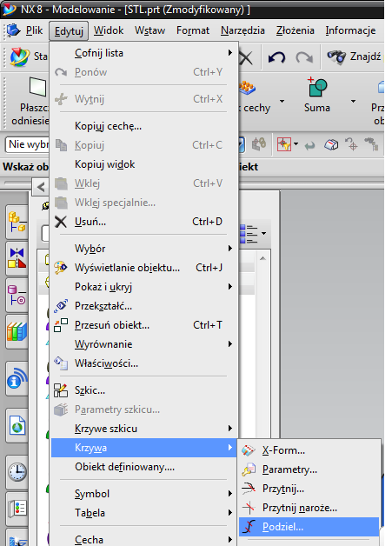Click the selection snap icon with red frame

[283, 144]
